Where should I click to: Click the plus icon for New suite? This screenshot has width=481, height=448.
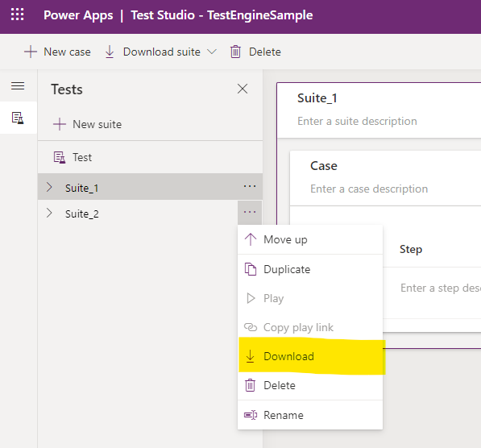60,124
